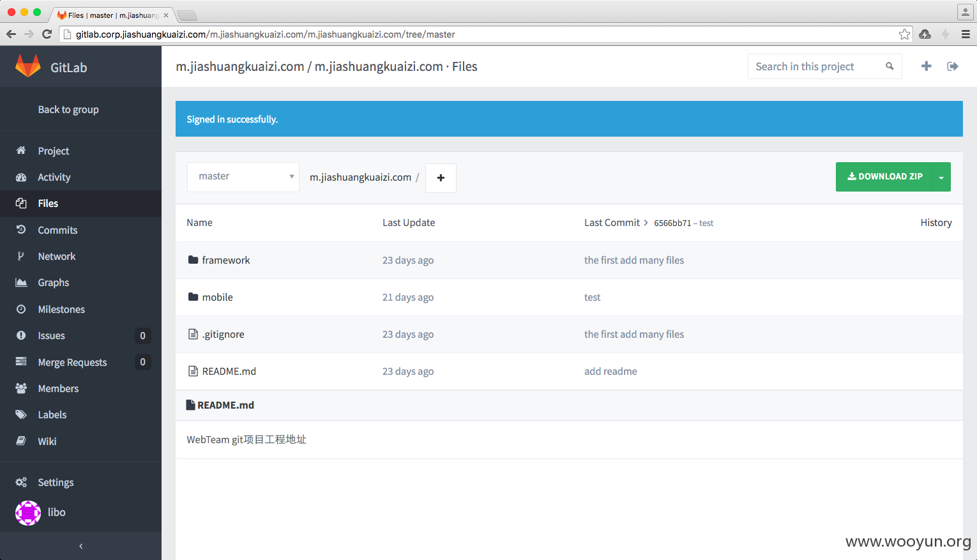Open README.md file link in list
977x560 pixels.
[229, 371]
